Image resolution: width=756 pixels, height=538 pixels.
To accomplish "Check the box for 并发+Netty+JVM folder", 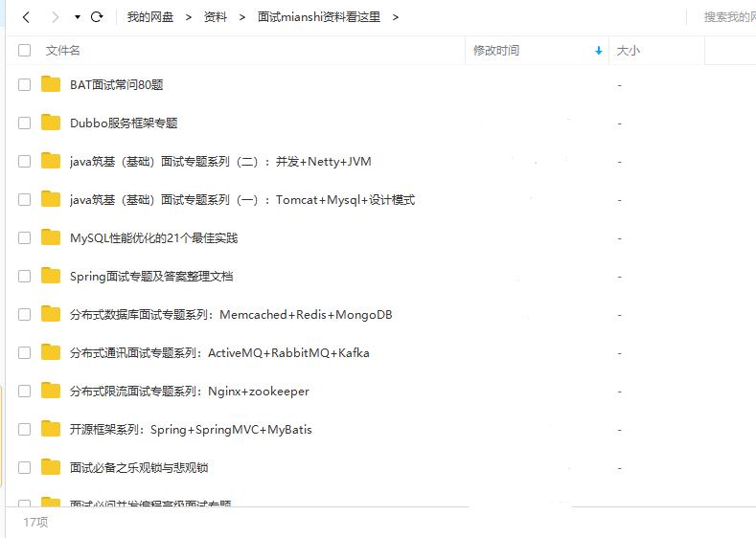I will [x=24, y=162].
